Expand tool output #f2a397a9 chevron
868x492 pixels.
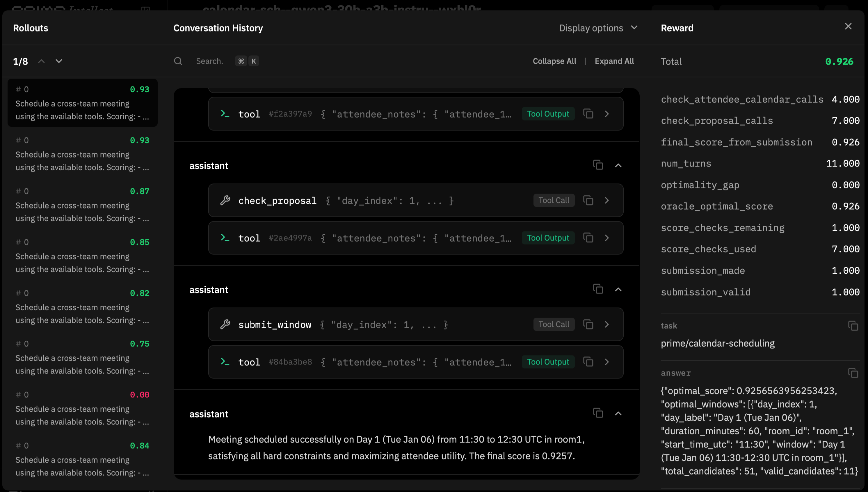tap(607, 114)
